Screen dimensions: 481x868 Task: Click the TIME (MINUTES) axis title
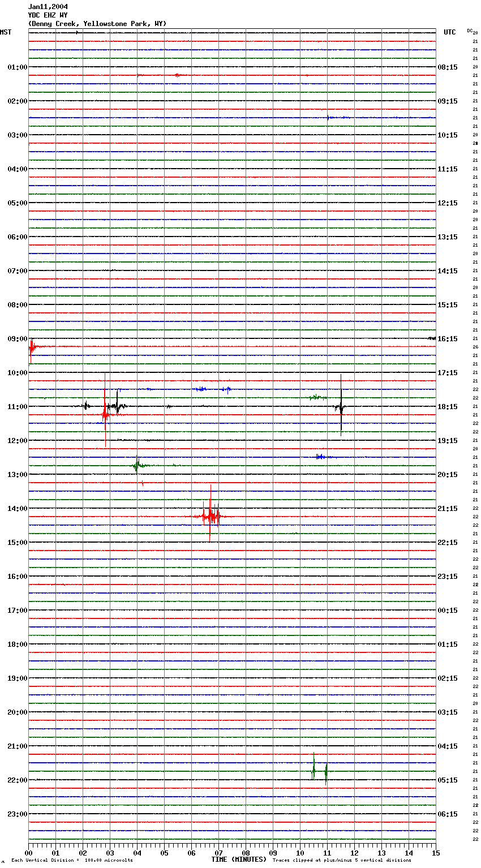coord(239,860)
